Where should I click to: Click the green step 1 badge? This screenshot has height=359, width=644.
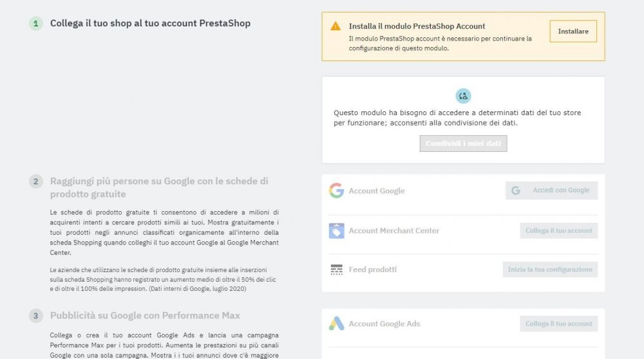coord(35,23)
